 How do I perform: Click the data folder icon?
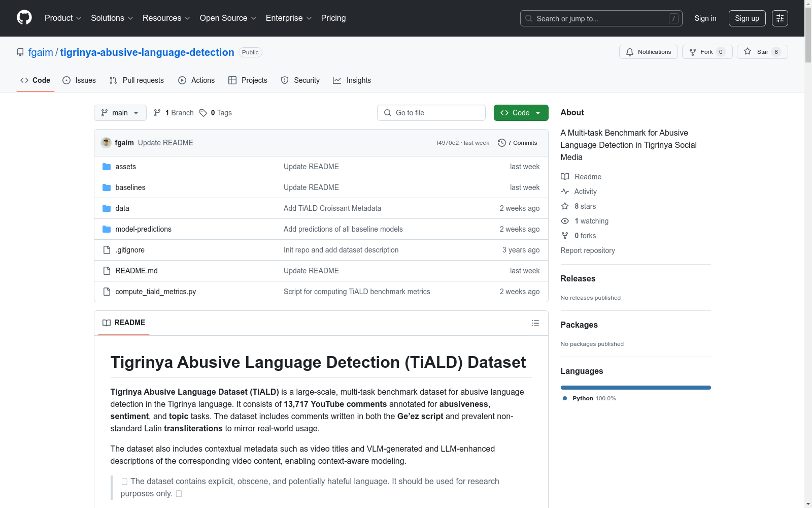[107, 208]
